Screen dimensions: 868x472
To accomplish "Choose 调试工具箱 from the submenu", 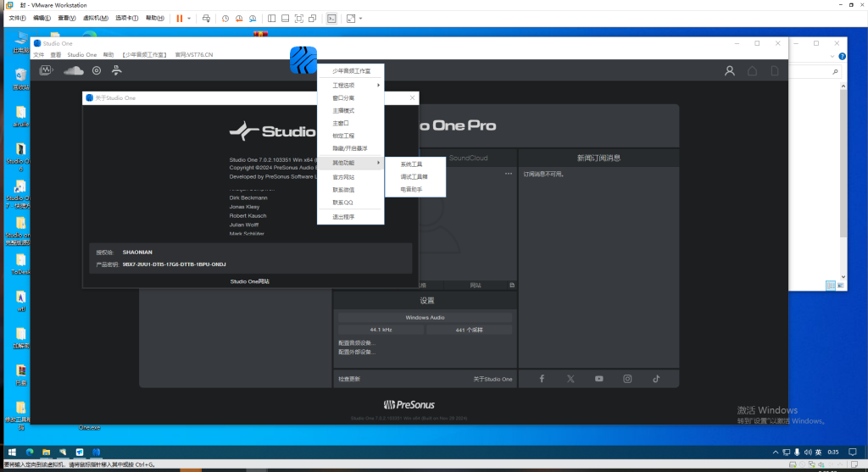I will [x=415, y=176].
